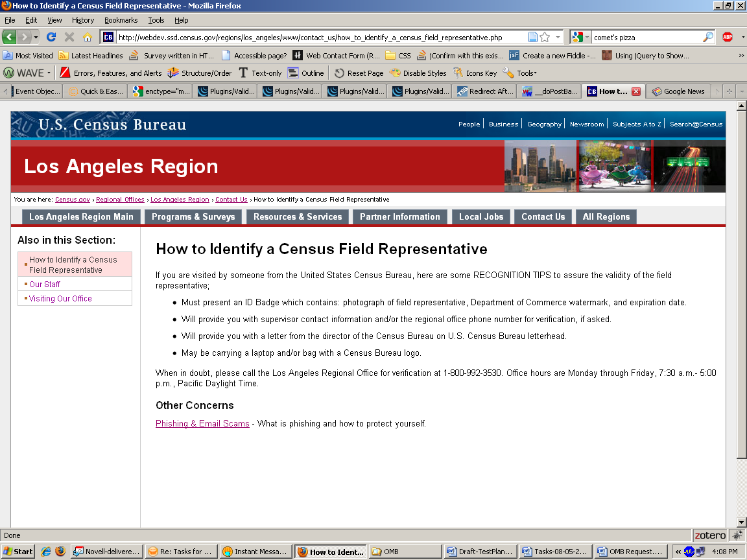Launch Internet Explorer from quick launch

coord(46,552)
